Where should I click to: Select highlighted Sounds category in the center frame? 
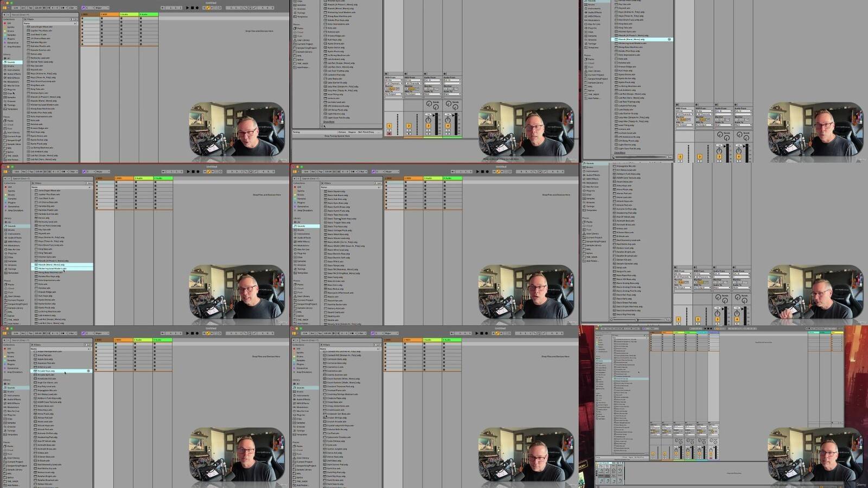coord(307,226)
